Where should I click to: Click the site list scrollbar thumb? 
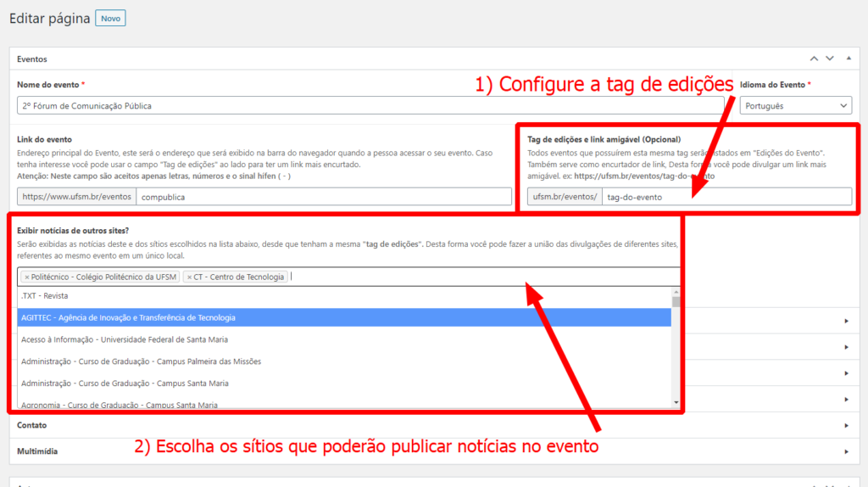tap(676, 301)
